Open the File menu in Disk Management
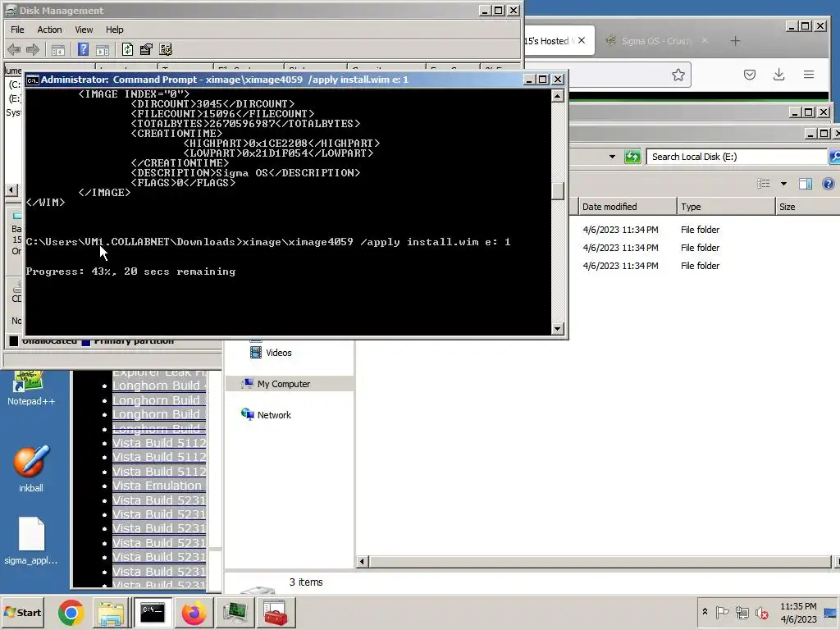 (17, 30)
